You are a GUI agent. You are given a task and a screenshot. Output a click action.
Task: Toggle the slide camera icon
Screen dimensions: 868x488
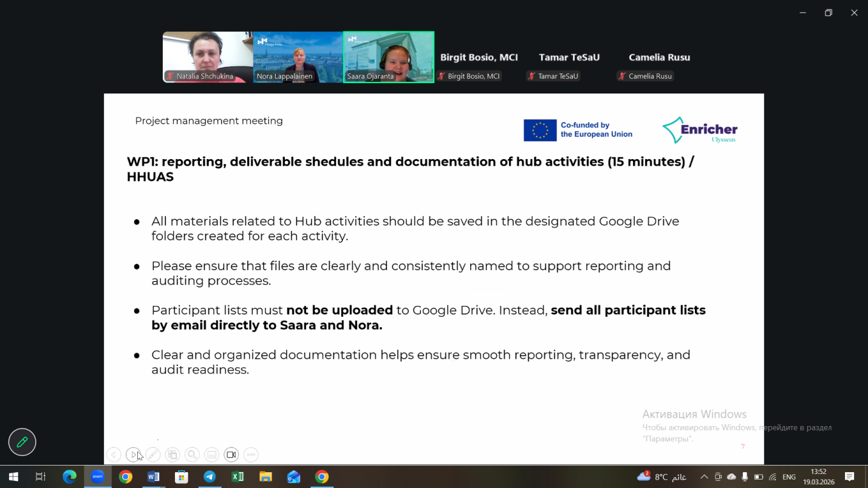231,455
